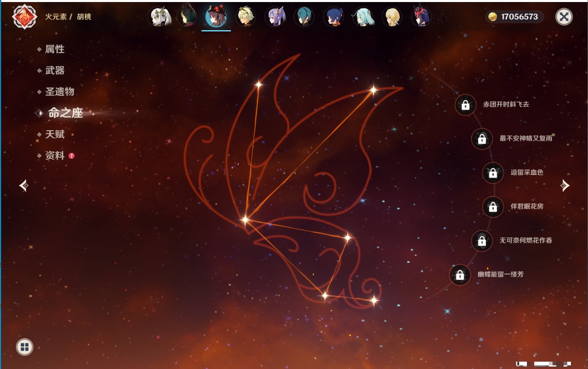Open the 武器 weapon tab
The width and height of the screenshot is (588, 369).
point(55,71)
